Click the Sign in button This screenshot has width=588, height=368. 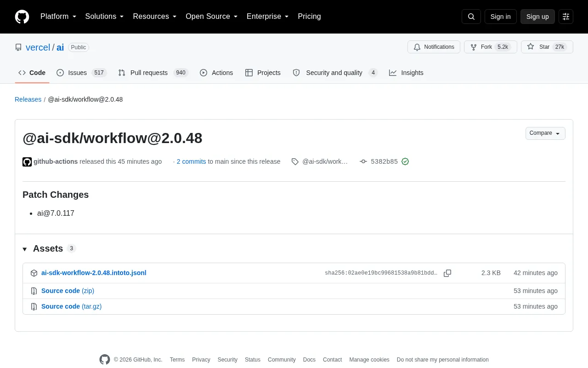point(501,17)
